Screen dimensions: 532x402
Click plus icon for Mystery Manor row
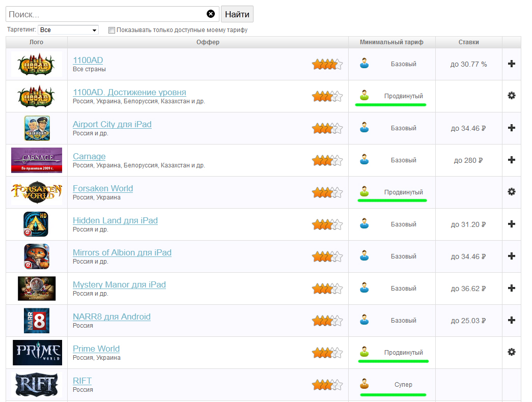[512, 288]
